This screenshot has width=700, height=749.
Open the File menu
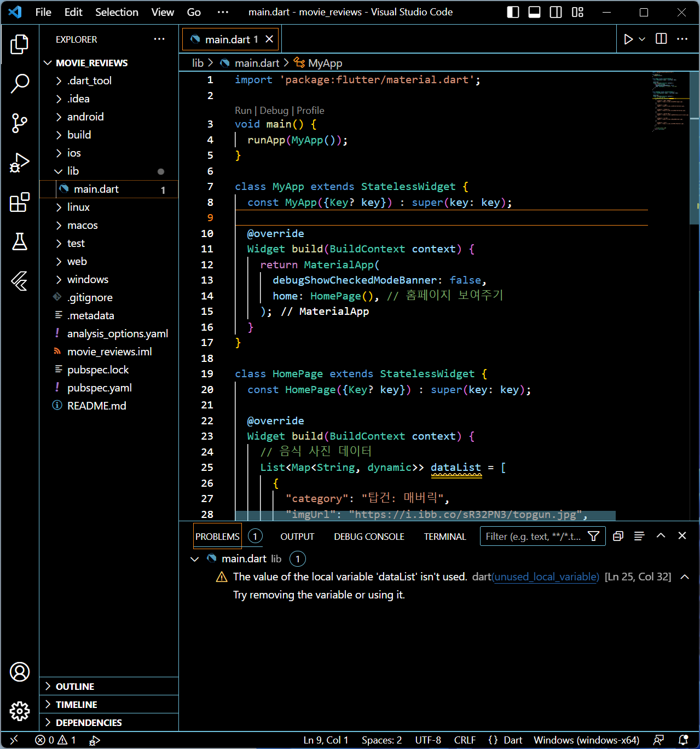(43, 12)
